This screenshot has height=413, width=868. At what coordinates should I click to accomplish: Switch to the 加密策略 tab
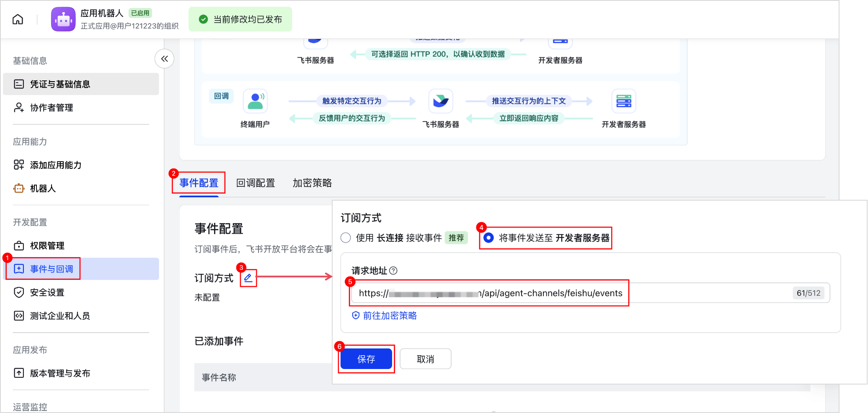coord(312,183)
